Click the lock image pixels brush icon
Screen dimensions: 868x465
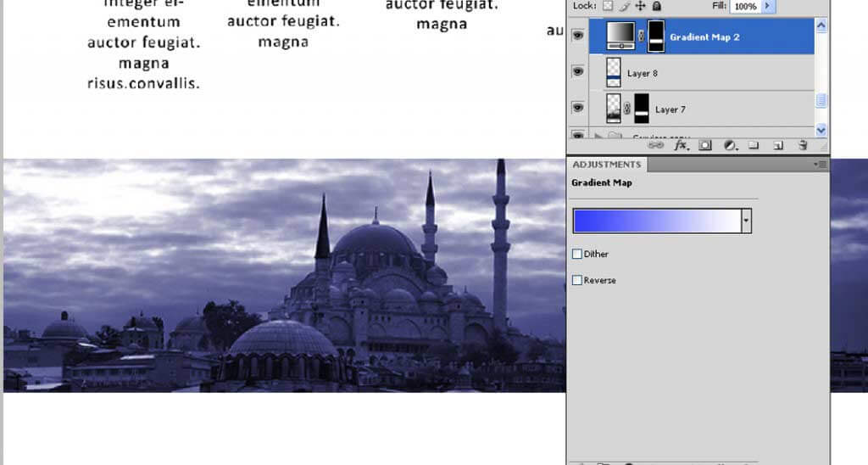(x=625, y=6)
